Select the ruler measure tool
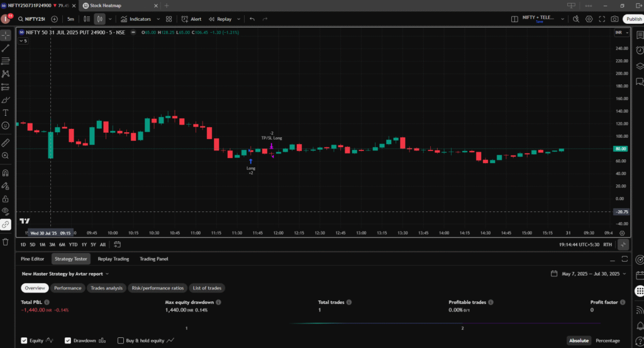The height and width of the screenshot is (348, 644). (6, 143)
